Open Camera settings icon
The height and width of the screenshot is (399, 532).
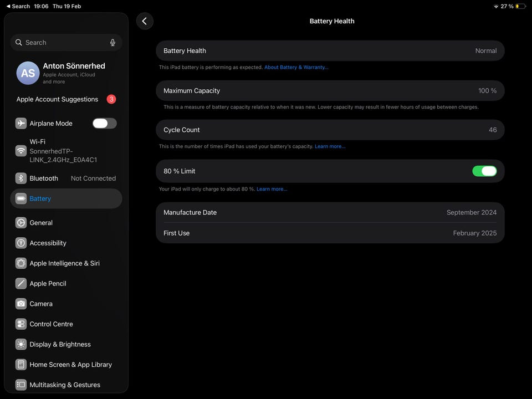(21, 304)
